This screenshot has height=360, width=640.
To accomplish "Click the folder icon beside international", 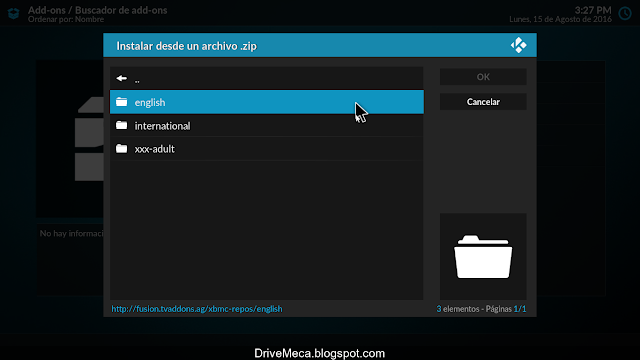I will tap(121, 125).
